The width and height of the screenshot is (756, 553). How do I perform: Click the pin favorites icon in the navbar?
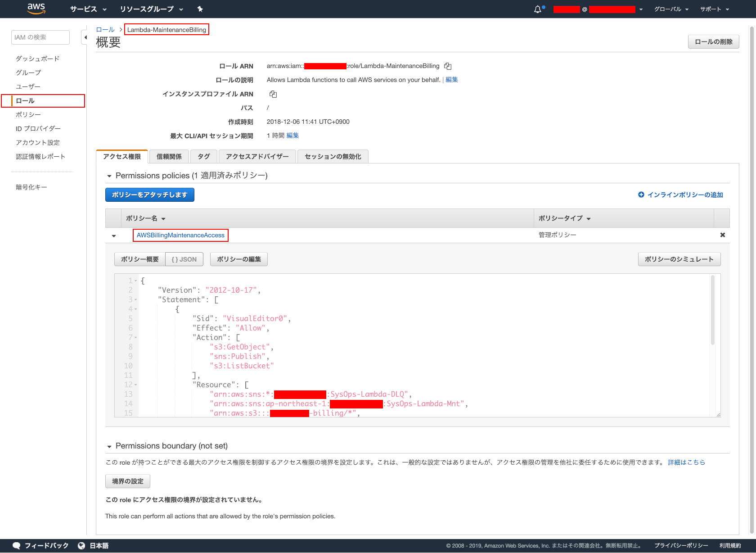click(200, 9)
